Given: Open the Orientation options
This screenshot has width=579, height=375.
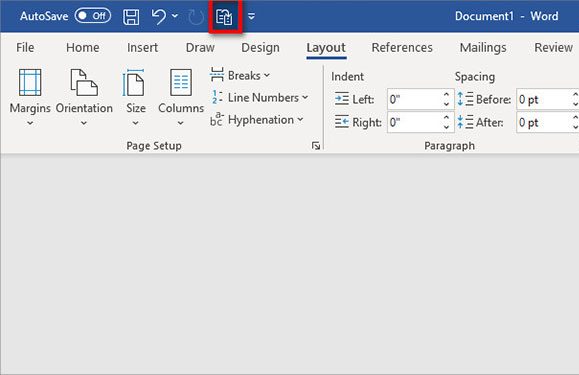Looking at the screenshot, I should point(84,97).
